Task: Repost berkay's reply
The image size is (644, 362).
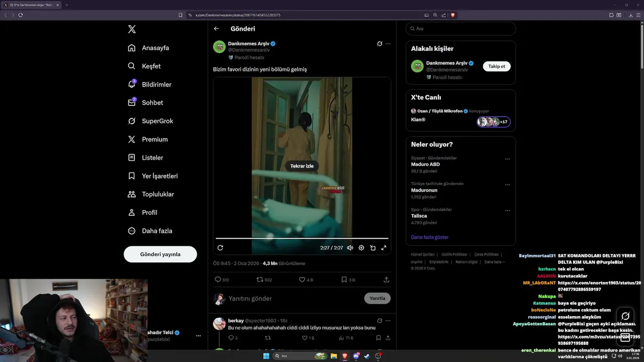Action: pyautogui.click(x=268, y=338)
